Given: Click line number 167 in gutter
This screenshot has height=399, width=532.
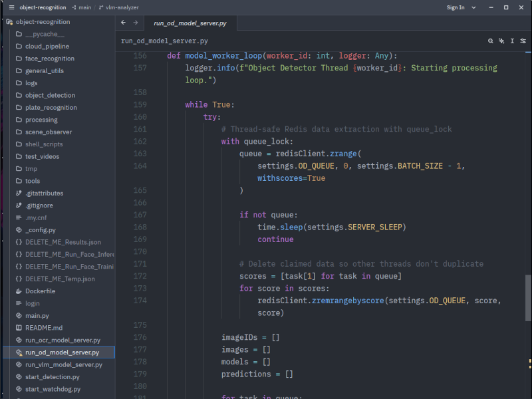Looking at the screenshot, I should pyautogui.click(x=140, y=215).
